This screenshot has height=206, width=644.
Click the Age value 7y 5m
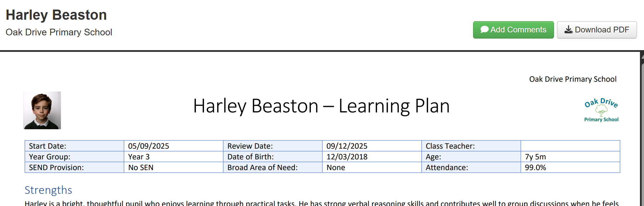tap(535, 157)
